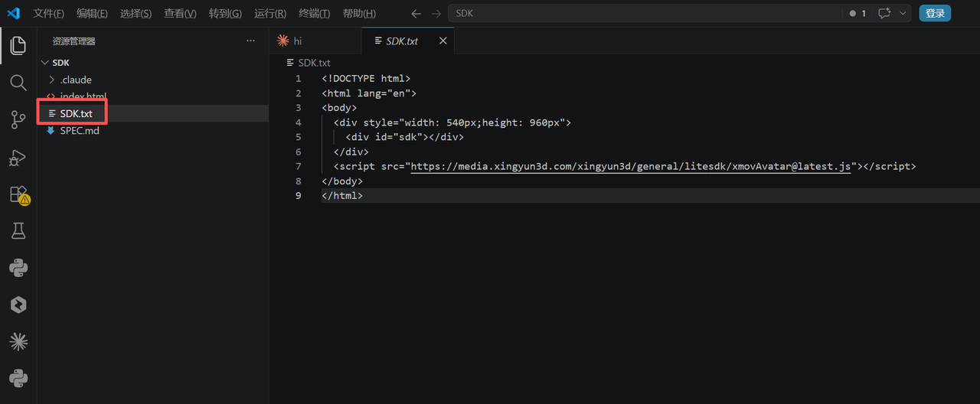Open the Testing flask view
The width and height of the screenshot is (980, 404).
click(18, 231)
